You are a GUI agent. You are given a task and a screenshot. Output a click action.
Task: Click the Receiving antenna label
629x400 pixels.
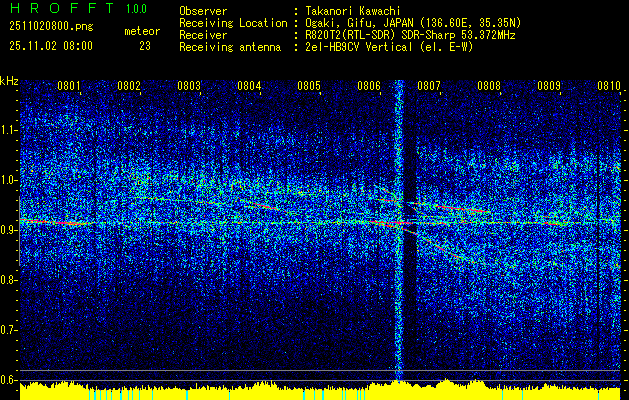click(230, 47)
